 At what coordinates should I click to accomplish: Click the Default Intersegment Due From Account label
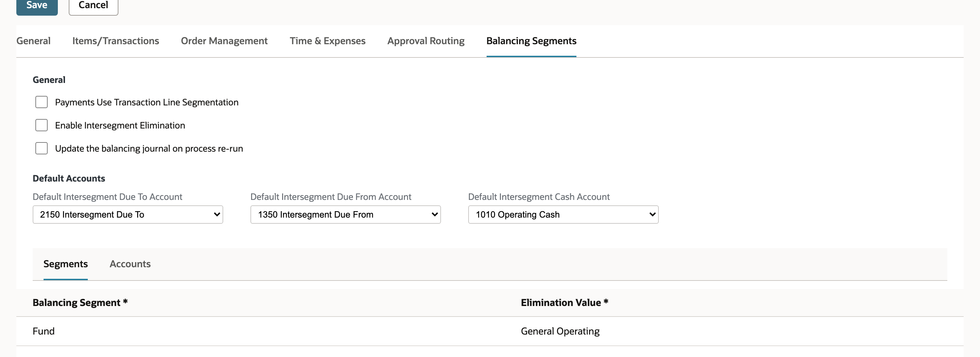tap(331, 197)
